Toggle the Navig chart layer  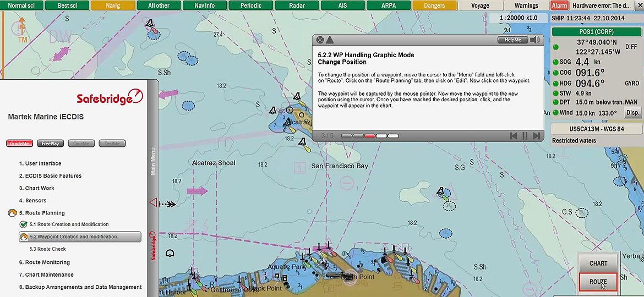pyautogui.click(x=113, y=5)
